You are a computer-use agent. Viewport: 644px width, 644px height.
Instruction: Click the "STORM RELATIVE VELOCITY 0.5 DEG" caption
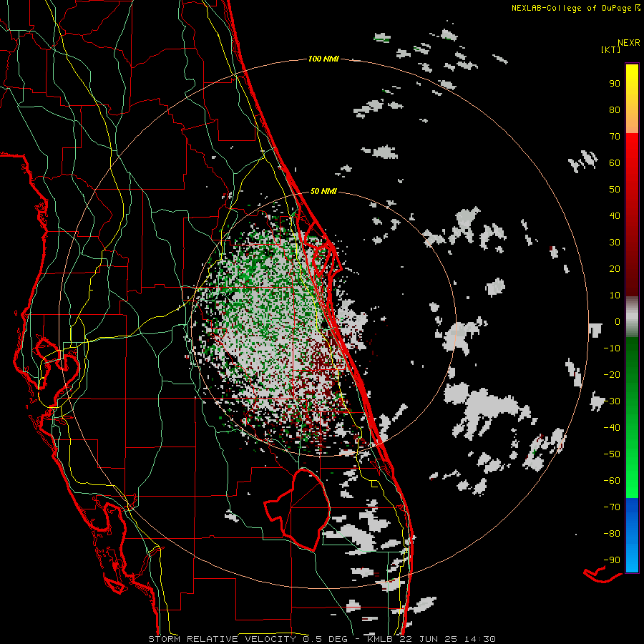pos(248,639)
